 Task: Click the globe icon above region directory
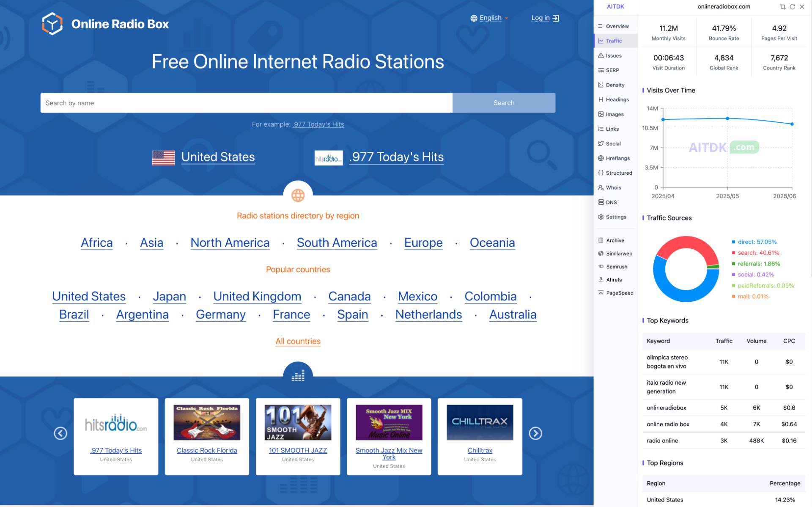tap(298, 195)
